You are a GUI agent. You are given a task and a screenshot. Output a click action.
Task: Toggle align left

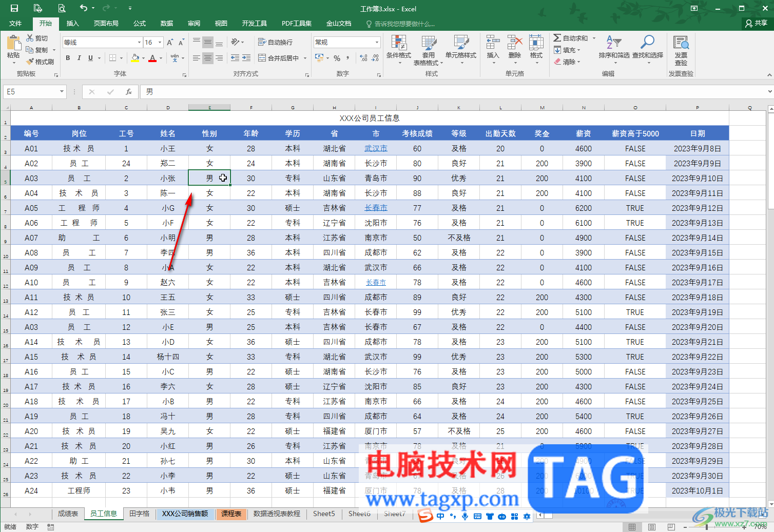click(x=197, y=58)
